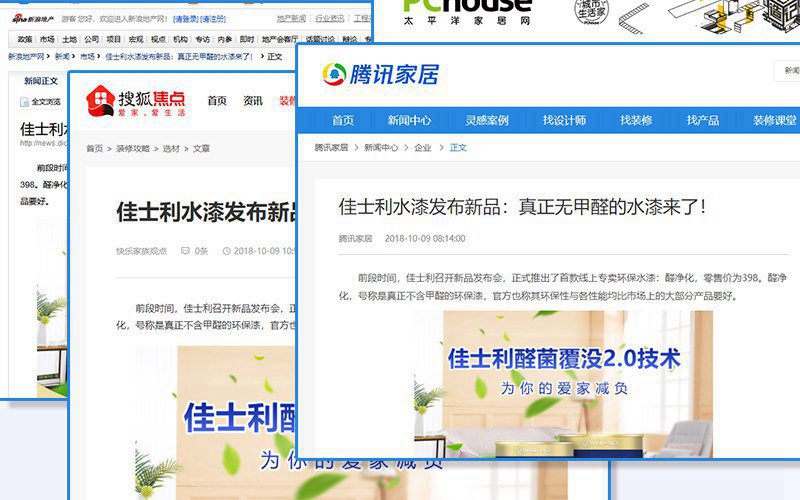The image size is (800, 500).
Task: Click Tencent article date 2018-10-09 08:14:00
Action: 425,238
